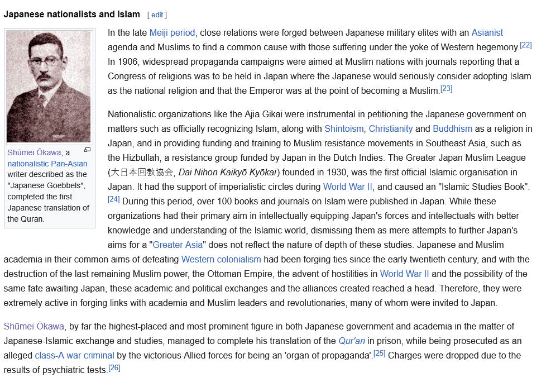Image resolution: width=551 pixels, height=392 pixels.
Task: Open the Meiji period link
Action: pos(172,33)
